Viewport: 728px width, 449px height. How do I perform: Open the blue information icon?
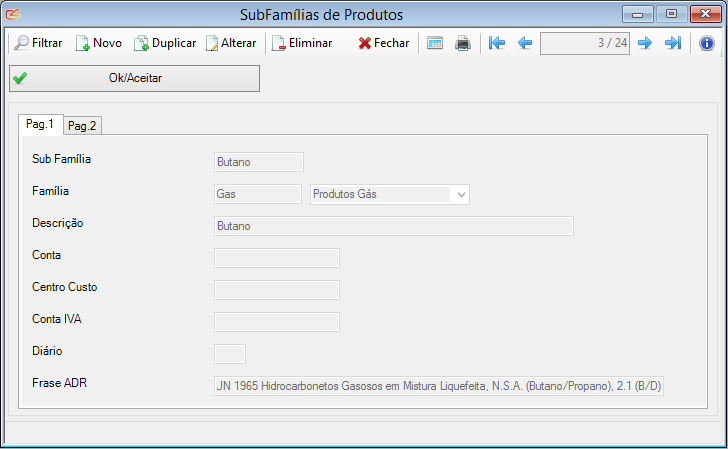pos(706,43)
